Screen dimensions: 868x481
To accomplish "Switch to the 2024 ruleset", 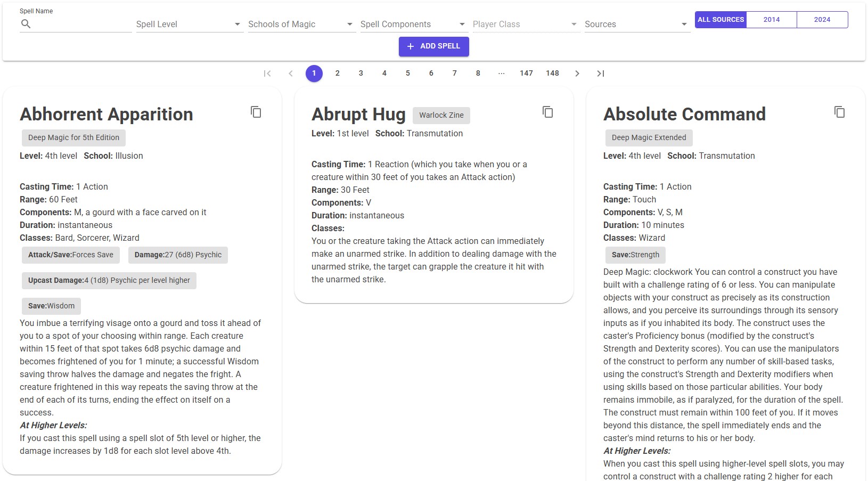I will 822,20.
